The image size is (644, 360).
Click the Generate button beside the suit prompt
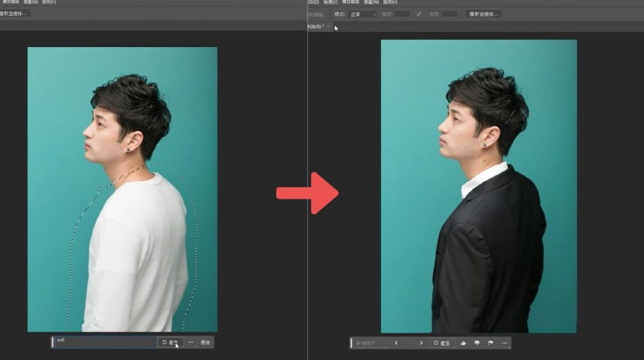(170, 342)
